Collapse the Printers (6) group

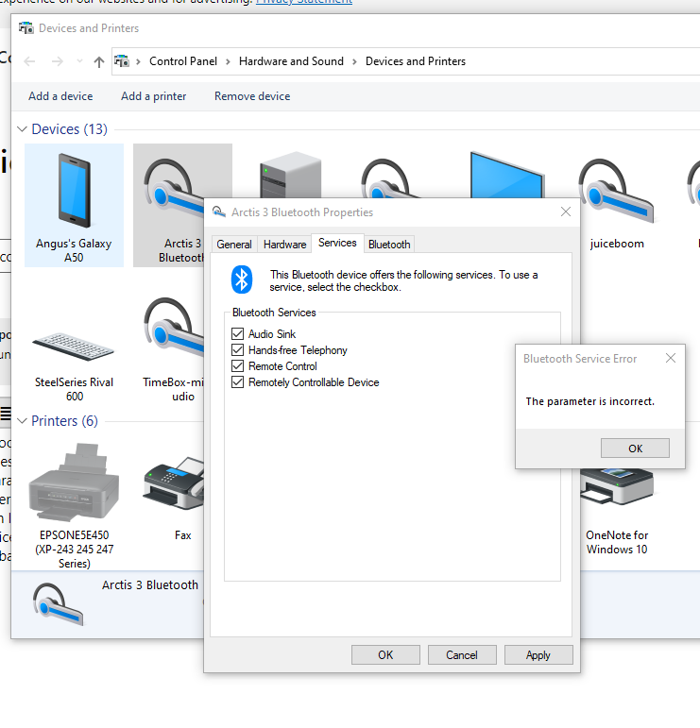(22, 421)
